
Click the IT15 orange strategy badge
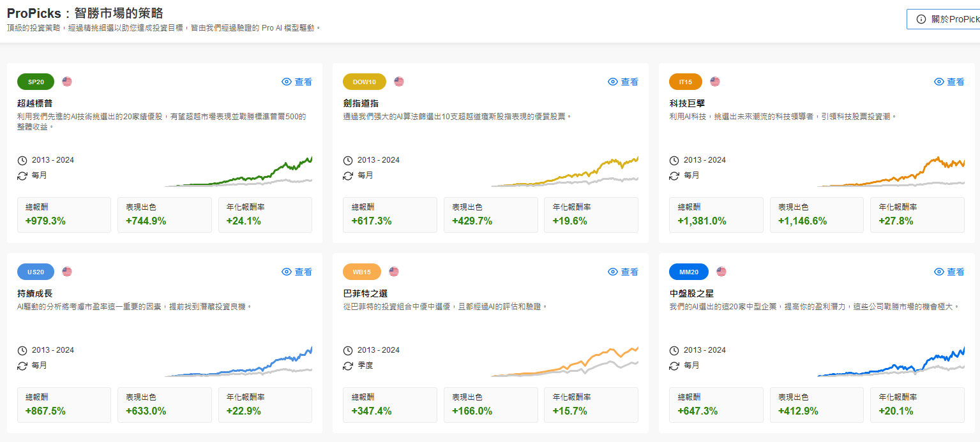pos(685,82)
